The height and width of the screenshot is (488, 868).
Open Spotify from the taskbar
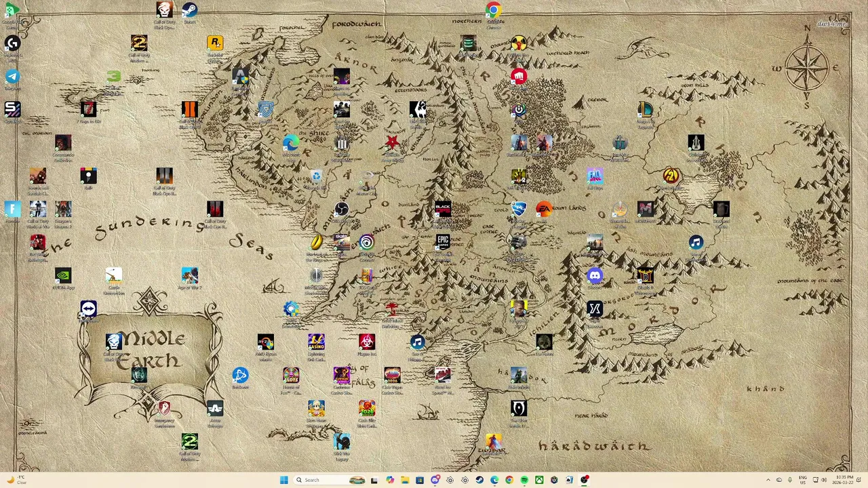pos(524,480)
